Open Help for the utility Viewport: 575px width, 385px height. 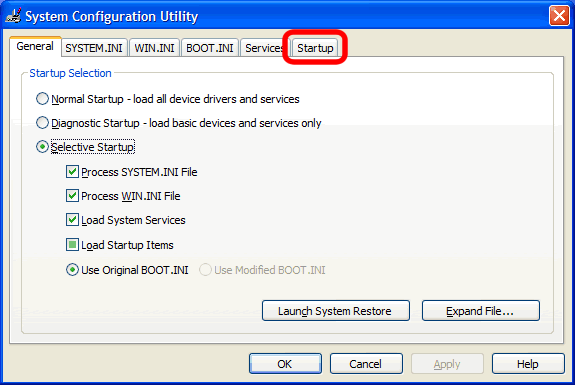coord(528,364)
